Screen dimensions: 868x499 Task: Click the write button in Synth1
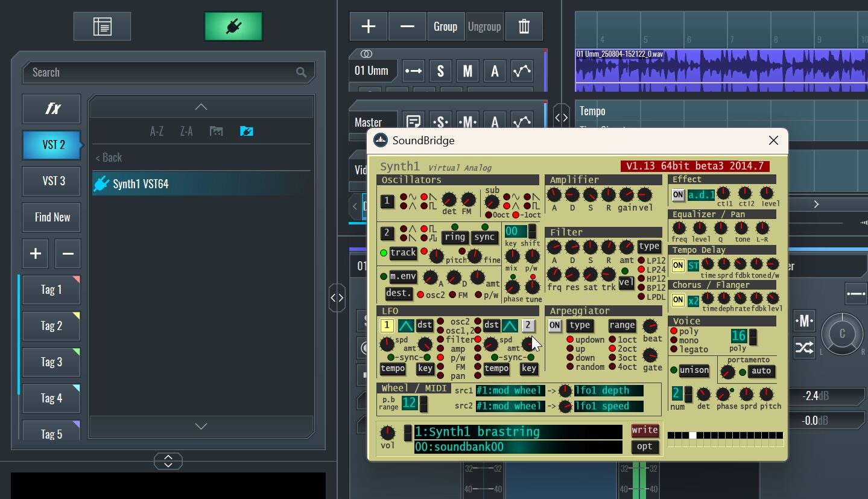point(645,430)
